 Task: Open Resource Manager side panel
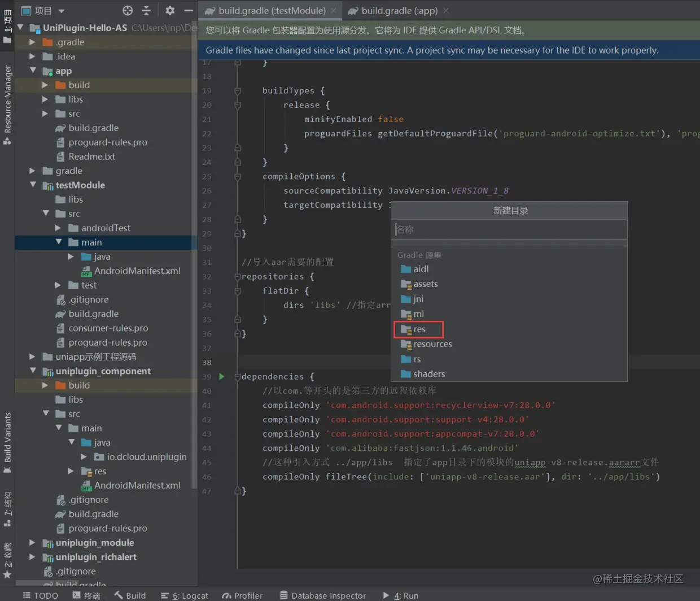coord(7,104)
